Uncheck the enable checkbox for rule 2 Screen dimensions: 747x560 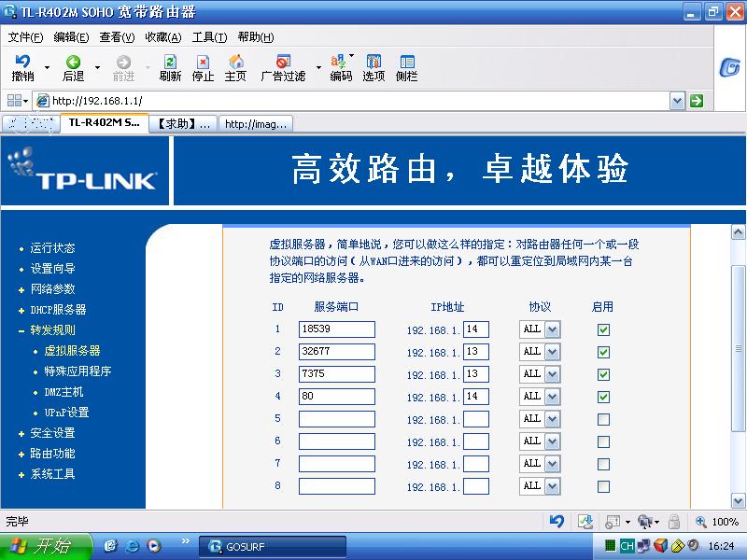[603, 352]
